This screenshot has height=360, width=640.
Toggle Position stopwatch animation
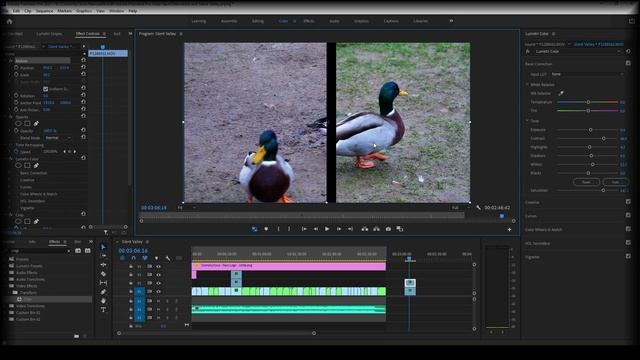(x=16, y=68)
